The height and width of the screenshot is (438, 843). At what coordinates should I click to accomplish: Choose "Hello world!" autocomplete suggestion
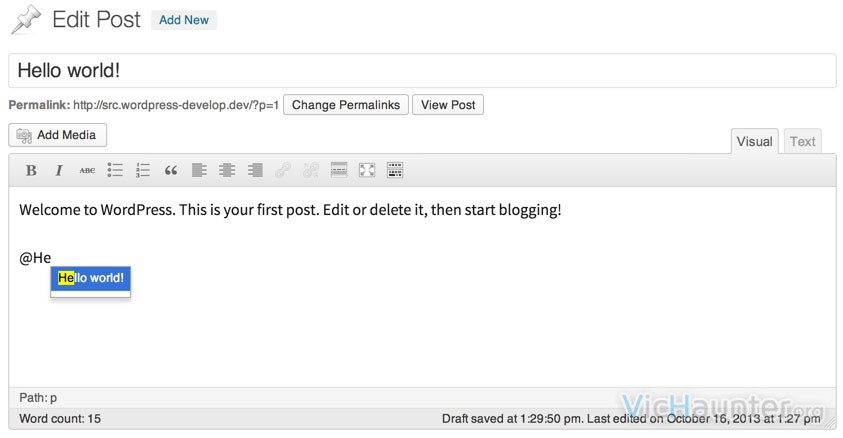(x=90, y=278)
